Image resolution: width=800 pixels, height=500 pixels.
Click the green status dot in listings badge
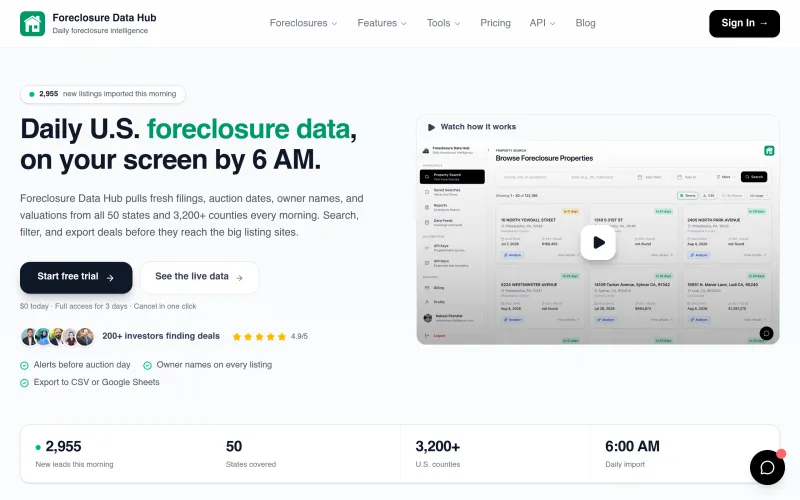click(32, 94)
